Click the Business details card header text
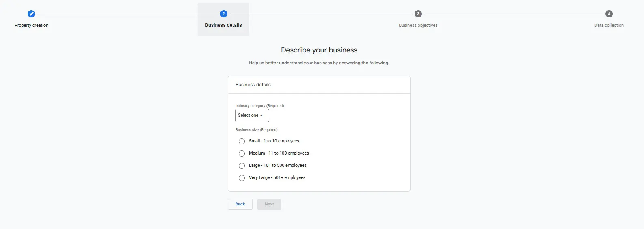The image size is (644, 229). (x=253, y=85)
